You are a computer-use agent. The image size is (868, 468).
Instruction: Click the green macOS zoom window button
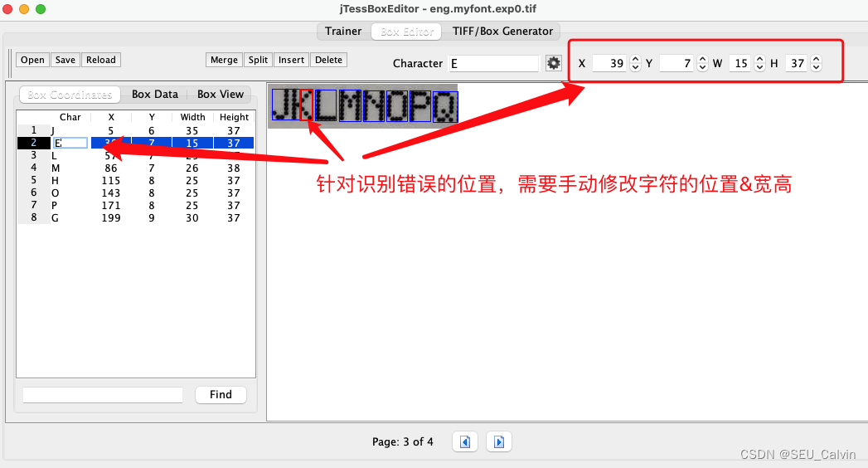point(41,9)
